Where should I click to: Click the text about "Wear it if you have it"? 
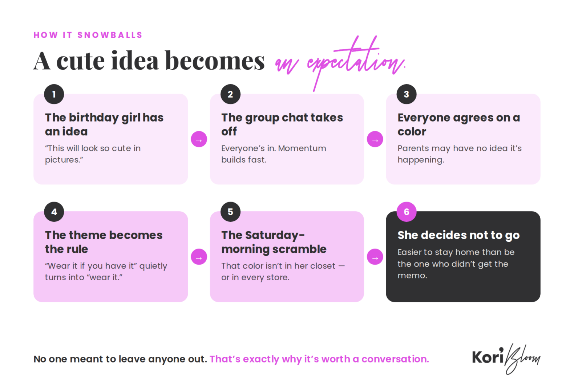click(x=106, y=271)
